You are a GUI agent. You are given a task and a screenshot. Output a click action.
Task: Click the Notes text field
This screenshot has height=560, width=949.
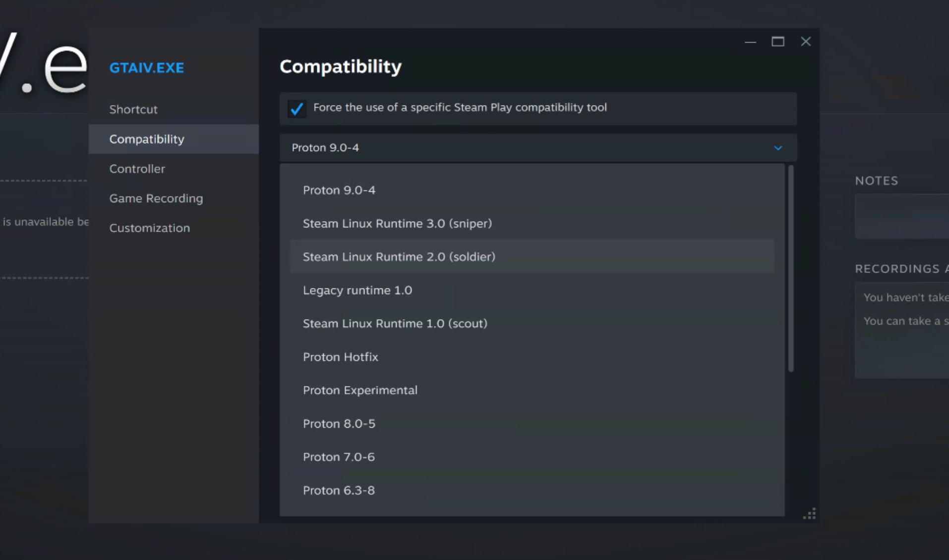point(901,217)
